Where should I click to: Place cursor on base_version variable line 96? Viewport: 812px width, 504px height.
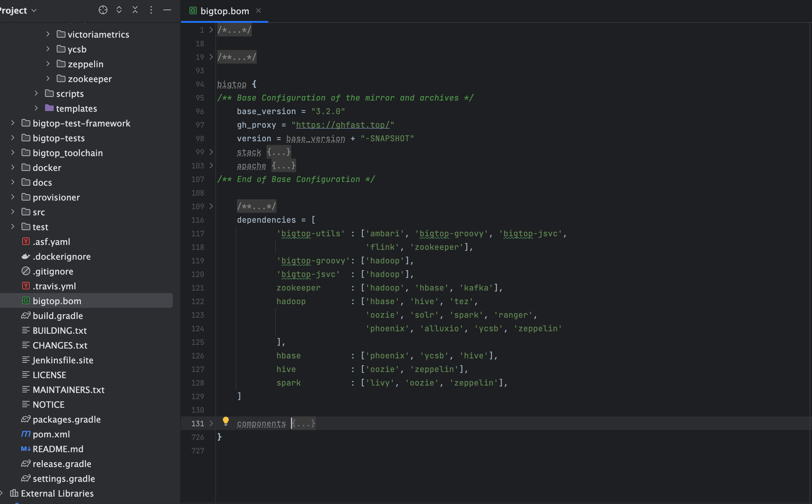coord(266,111)
